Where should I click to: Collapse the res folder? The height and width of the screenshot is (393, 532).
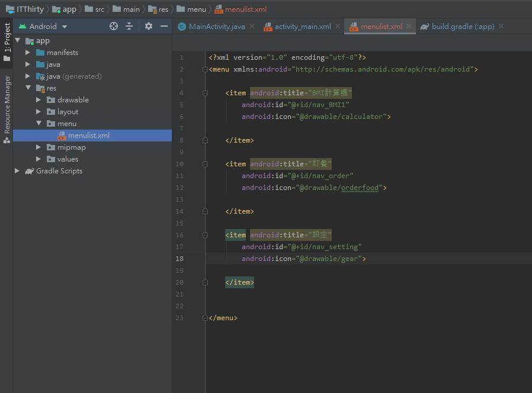[x=28, y=88]
